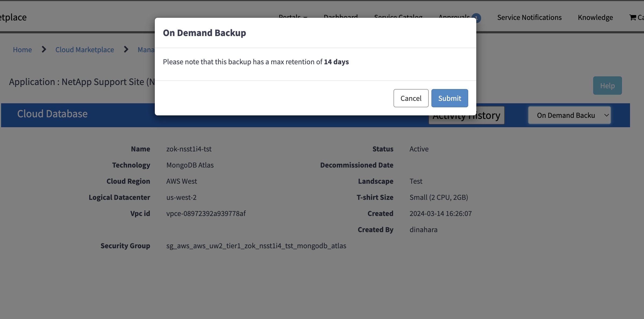The image size is (644, 319).
Task: Click the Approvals notification badge
Action: tap(476, 18)
